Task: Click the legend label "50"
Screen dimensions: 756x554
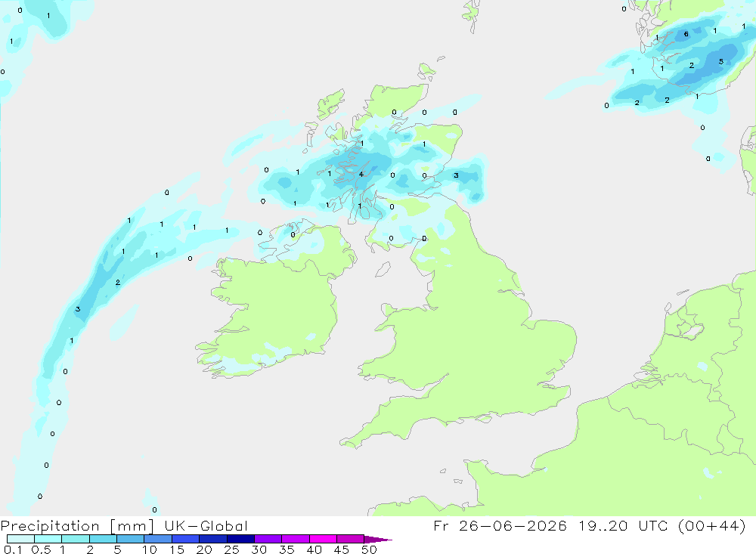Action: click(x=369, y=549)
